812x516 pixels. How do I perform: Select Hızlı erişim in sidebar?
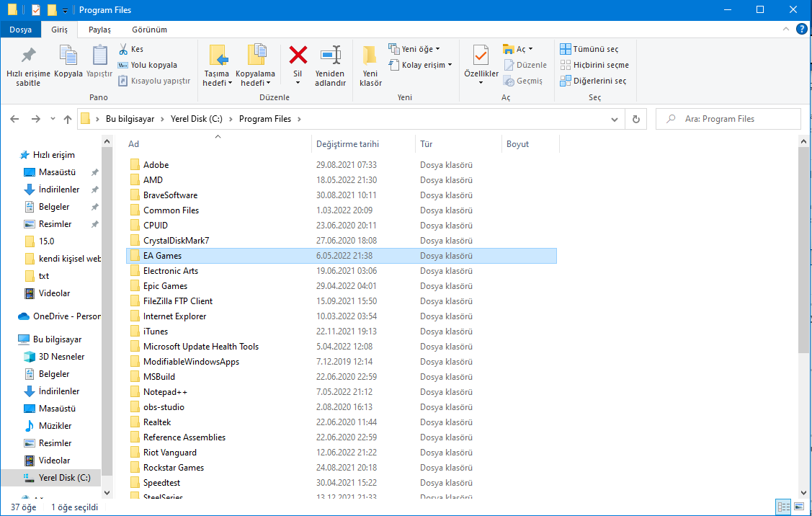pos(54,155)
